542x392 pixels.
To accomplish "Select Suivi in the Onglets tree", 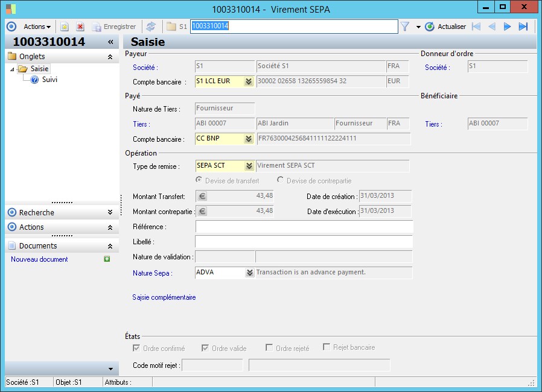I will pyautogui.click(x=49, y=80).
